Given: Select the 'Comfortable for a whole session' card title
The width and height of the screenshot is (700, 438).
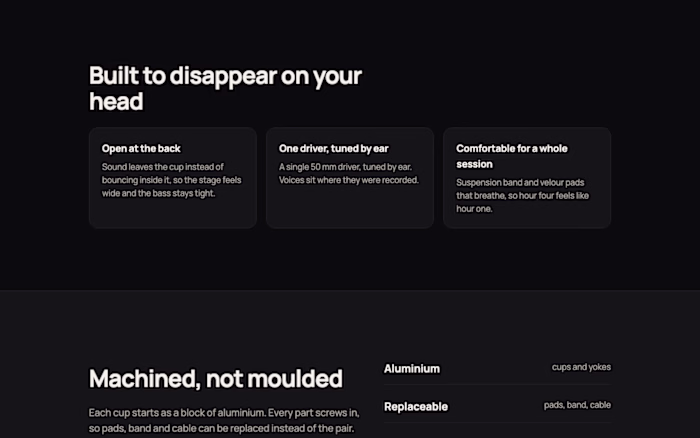Looking at the screenshot, I should 512,156.
